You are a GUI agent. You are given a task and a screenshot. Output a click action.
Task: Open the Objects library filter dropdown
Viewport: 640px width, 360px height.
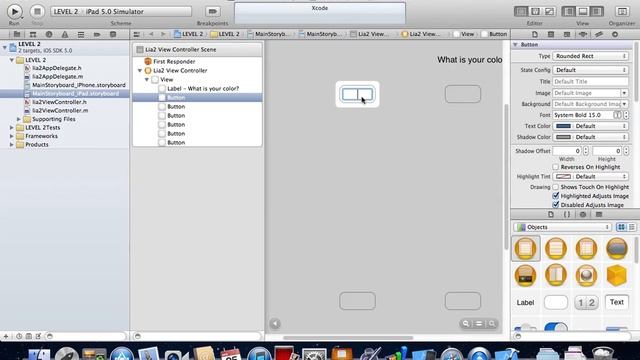pyautogui.click(x=563, y=227)
